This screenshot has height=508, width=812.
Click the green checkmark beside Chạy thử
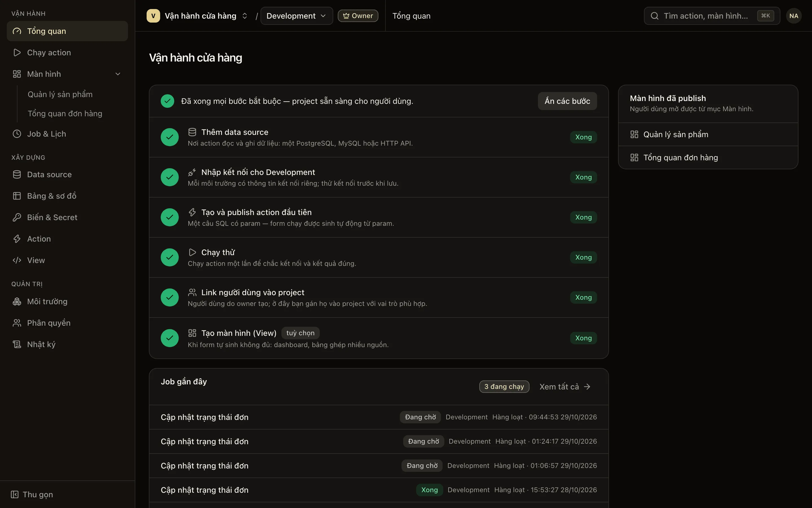pos(170,257)
